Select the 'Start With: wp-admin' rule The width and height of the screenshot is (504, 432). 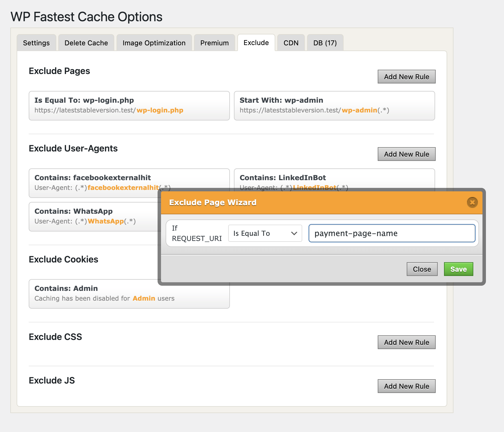pyautogui.click(x=334, y=106)
